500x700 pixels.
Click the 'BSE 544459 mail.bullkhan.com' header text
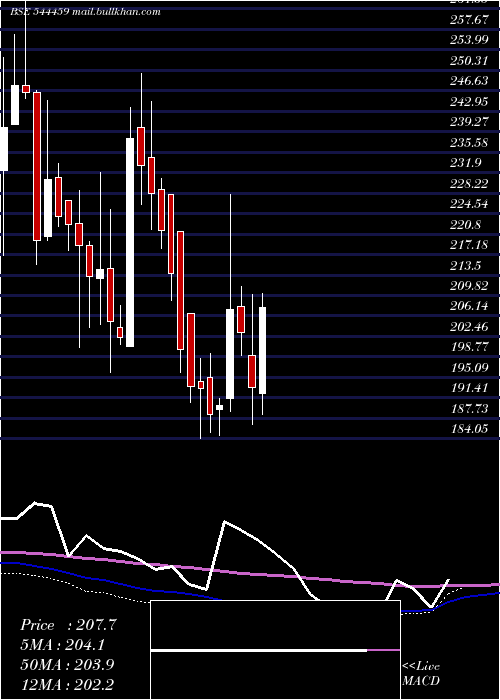(x=85, y=12)
